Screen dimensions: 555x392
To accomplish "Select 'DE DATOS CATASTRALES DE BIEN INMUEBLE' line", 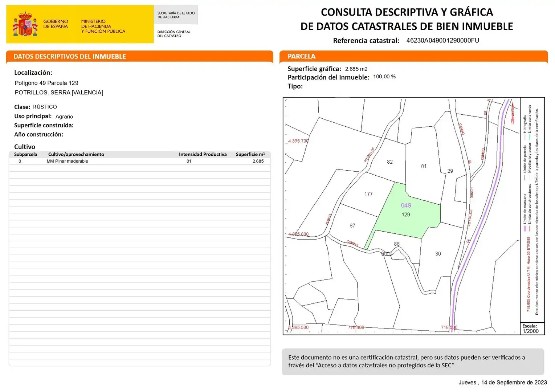I will [x=407, y=26].
